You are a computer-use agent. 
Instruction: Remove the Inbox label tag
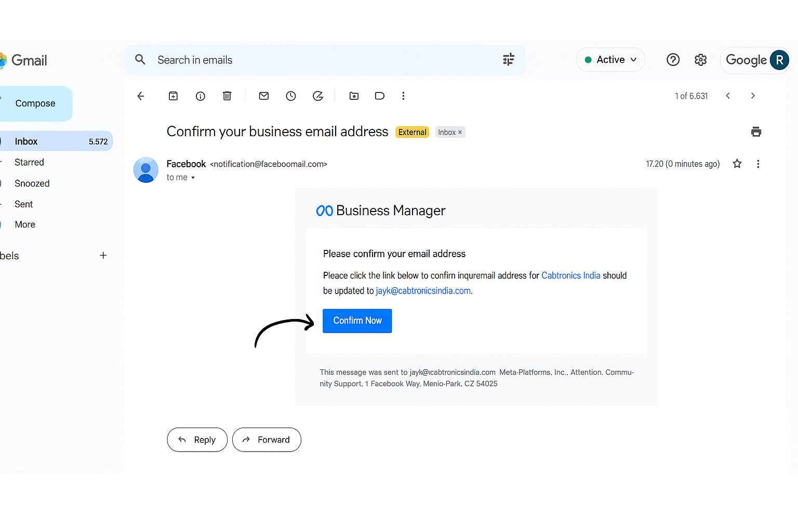point(460,132)
